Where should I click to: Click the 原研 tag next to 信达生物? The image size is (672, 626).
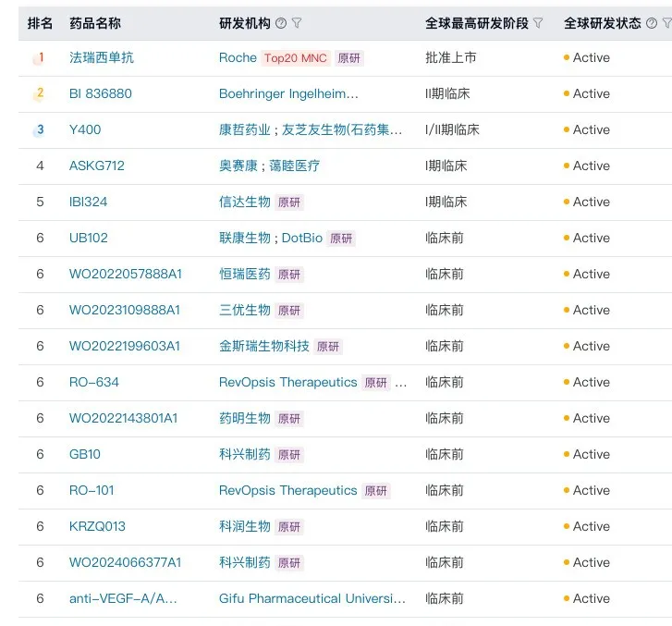tap(289, 203)
